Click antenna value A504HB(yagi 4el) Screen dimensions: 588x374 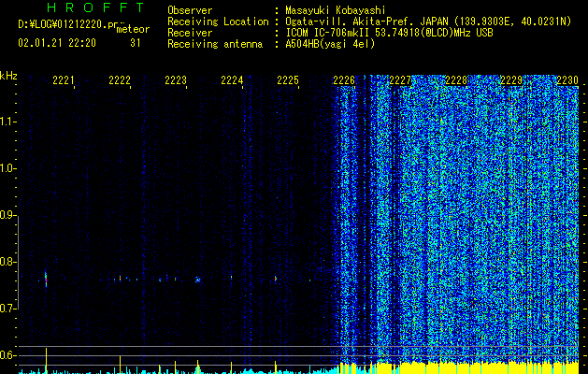coord(330,44)
